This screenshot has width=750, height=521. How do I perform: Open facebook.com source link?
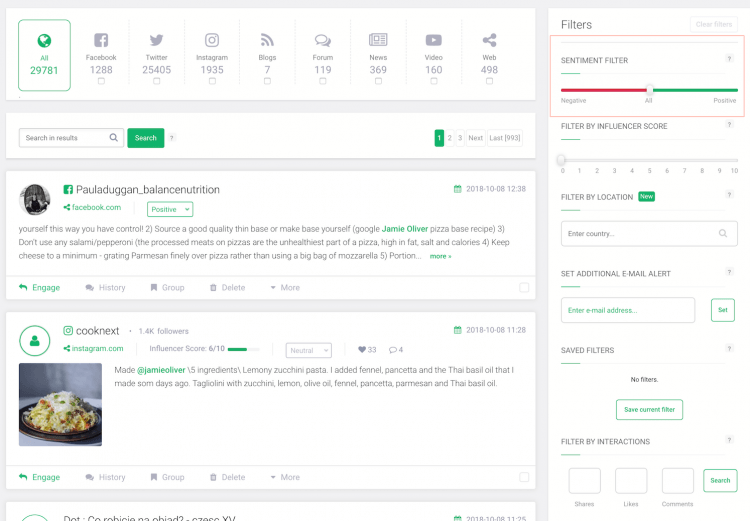(92, 207)
